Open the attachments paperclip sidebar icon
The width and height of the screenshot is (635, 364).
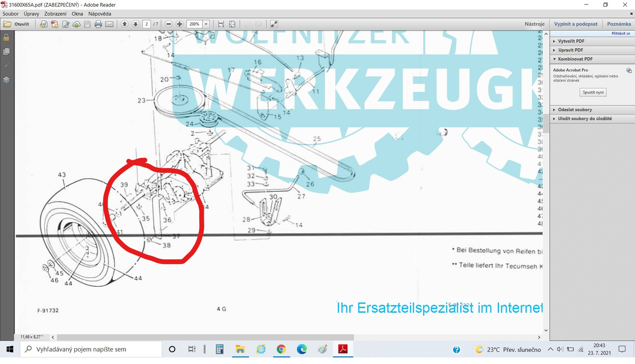pos(6,65)
